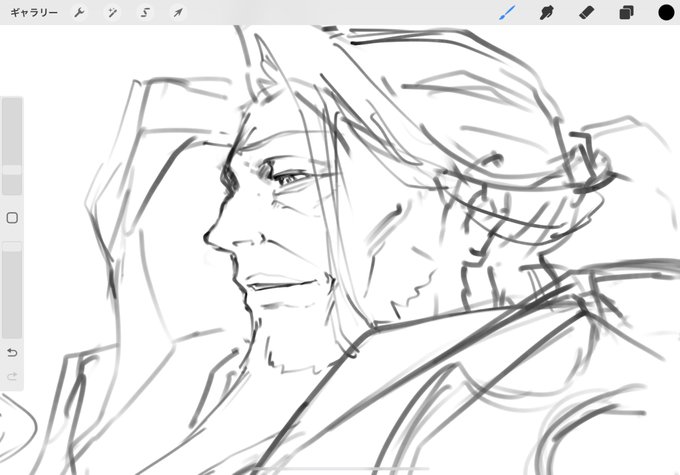Screen dimensions: 680x475
Task: Activate the Transform arrow tool
Action: point(178,13)
